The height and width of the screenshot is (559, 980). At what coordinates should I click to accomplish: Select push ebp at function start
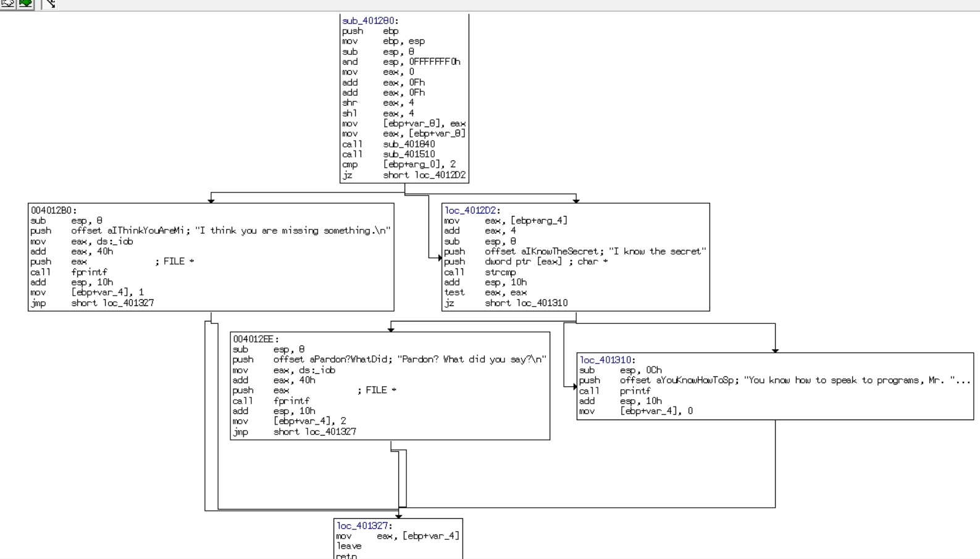click(371, 31)
